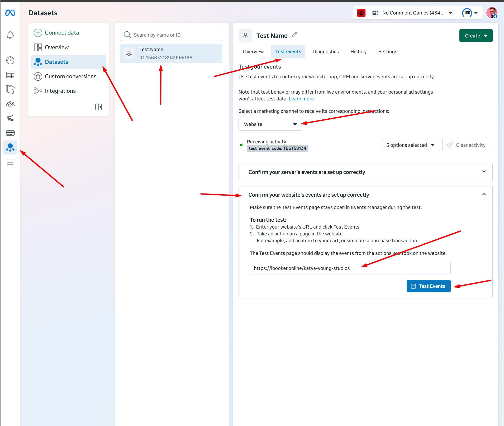Open the ads reporting pages icon
Image resolution: width=504 pixels, height=426 pixels.
pyautogui.click(x=10, y=89)
